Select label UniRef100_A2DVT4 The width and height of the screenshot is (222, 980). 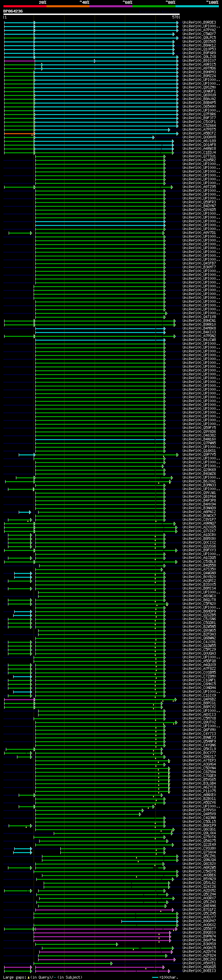[199, 952]
